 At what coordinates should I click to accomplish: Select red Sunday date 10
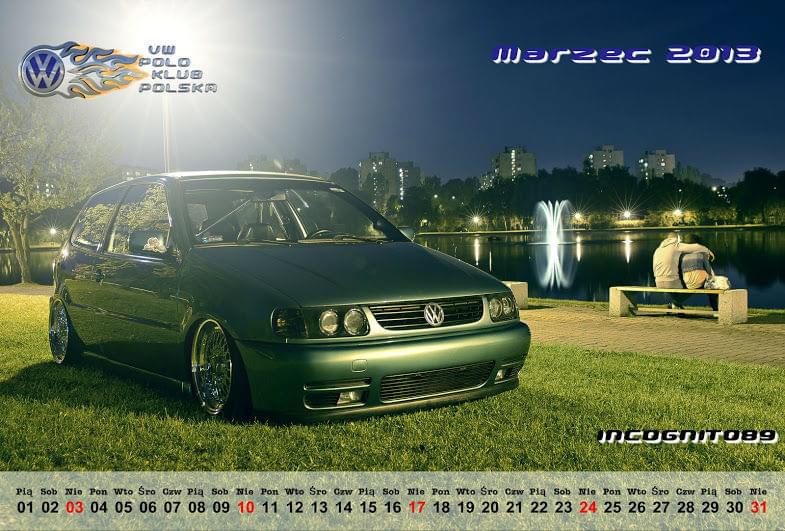coord(245,507)
